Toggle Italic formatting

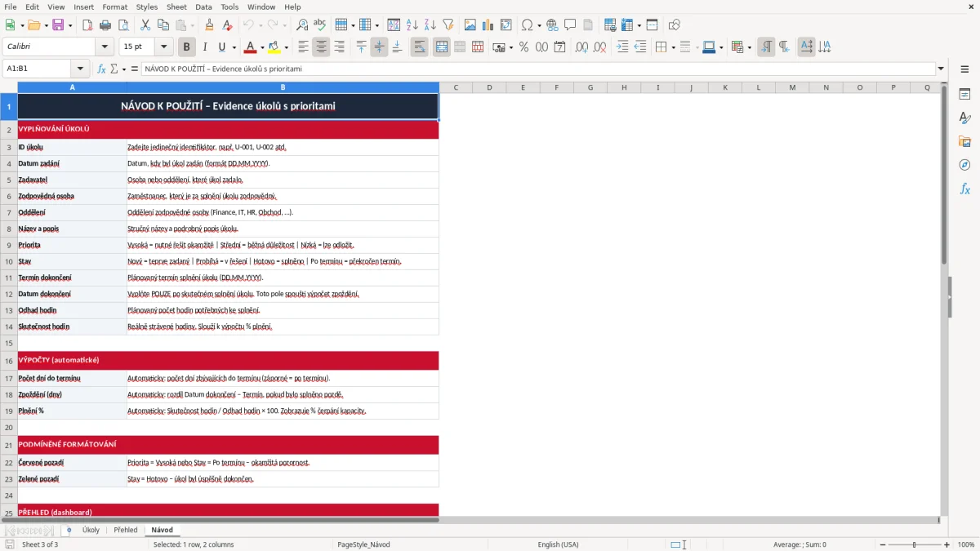click(205, 47)
